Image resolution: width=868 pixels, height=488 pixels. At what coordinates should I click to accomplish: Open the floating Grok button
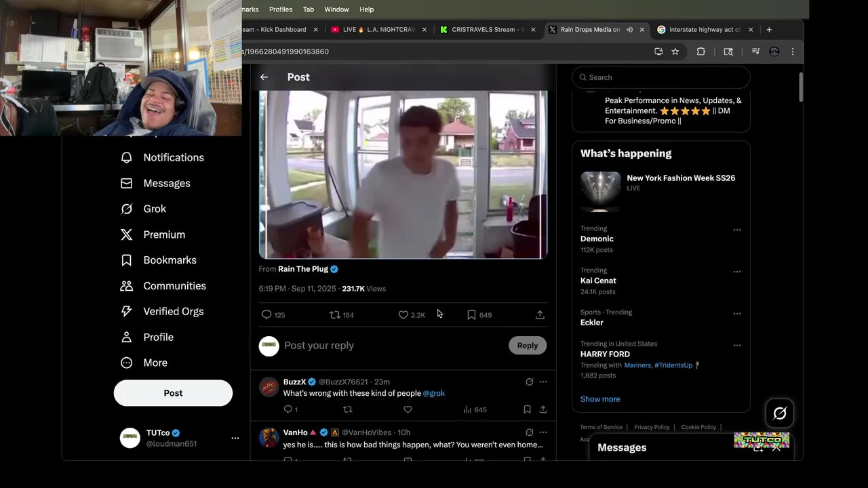(x=780, y=413)
